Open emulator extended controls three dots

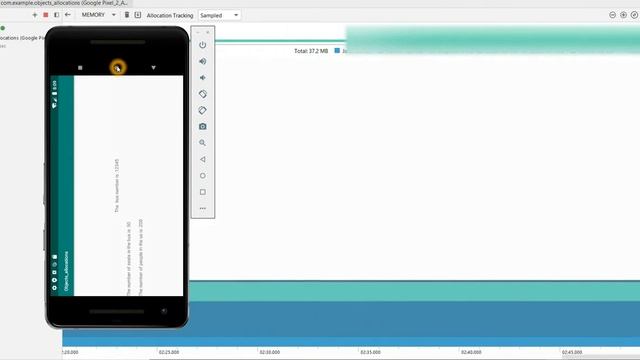(x=202, y=208)
